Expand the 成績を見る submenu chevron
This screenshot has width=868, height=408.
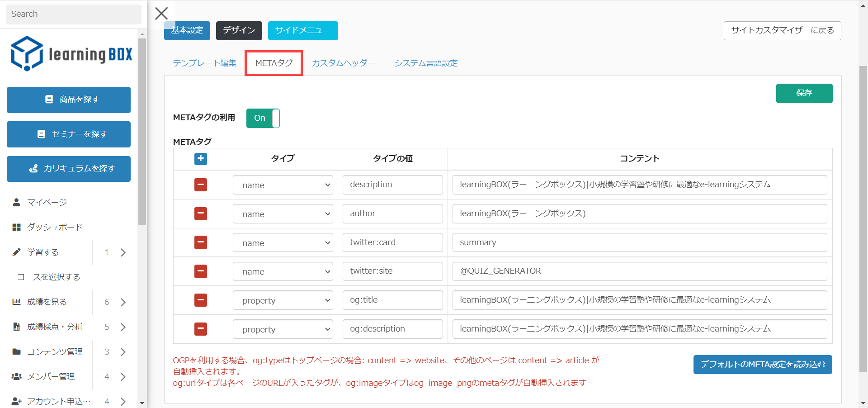click(x=123, y=302)
